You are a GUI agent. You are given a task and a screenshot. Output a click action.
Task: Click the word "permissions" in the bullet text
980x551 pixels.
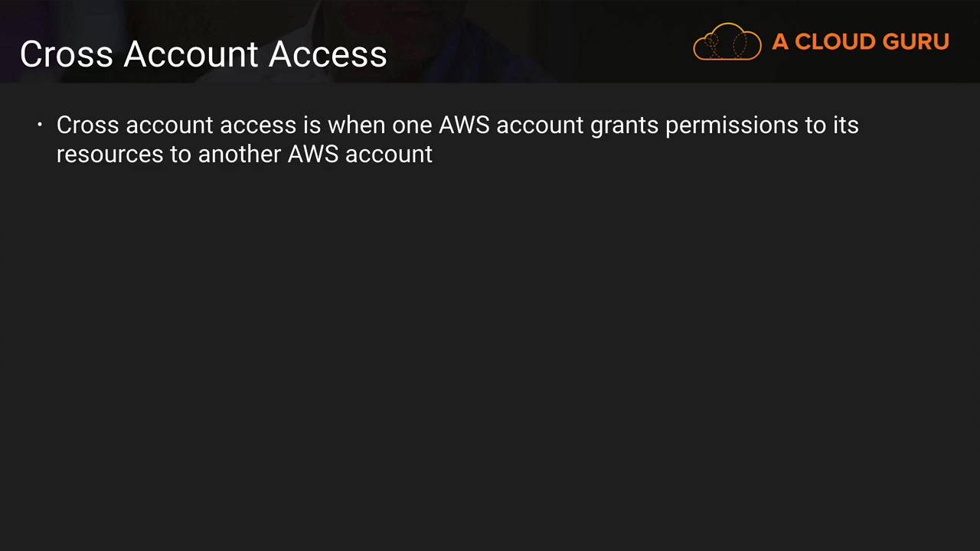[x=731, y=125]
